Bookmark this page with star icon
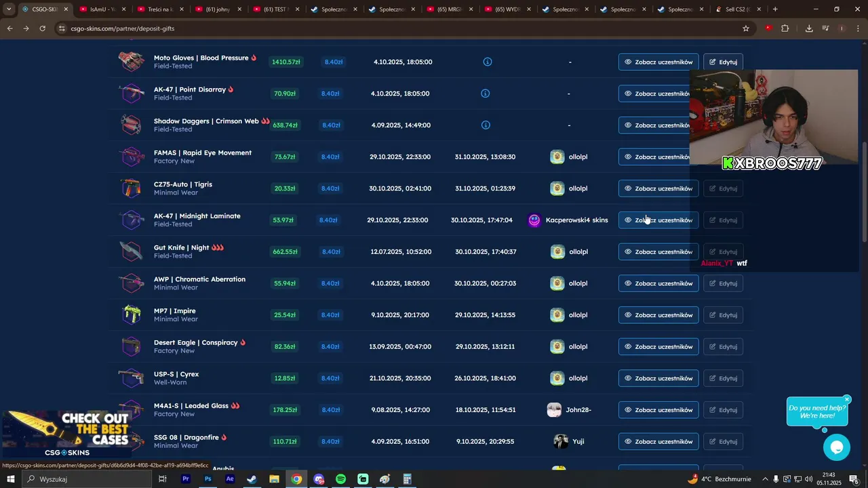The width and height of the screenshot is (868, 488). tap(746, 28)
